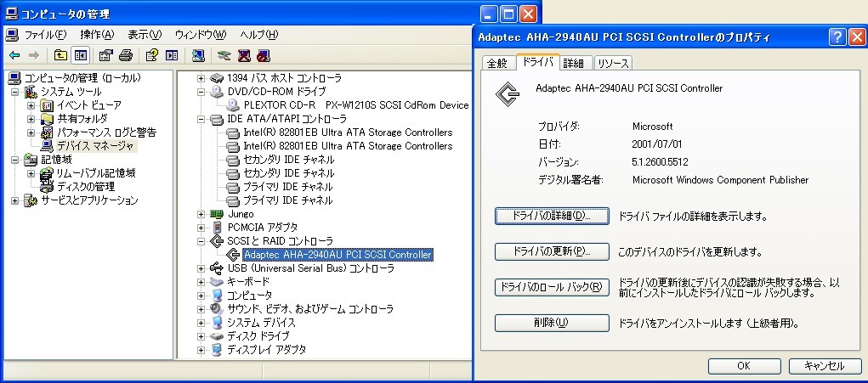Click the サウンド、ビデオ category icon
The width and height of the screenshot is (868, 383).
[217, 309]
